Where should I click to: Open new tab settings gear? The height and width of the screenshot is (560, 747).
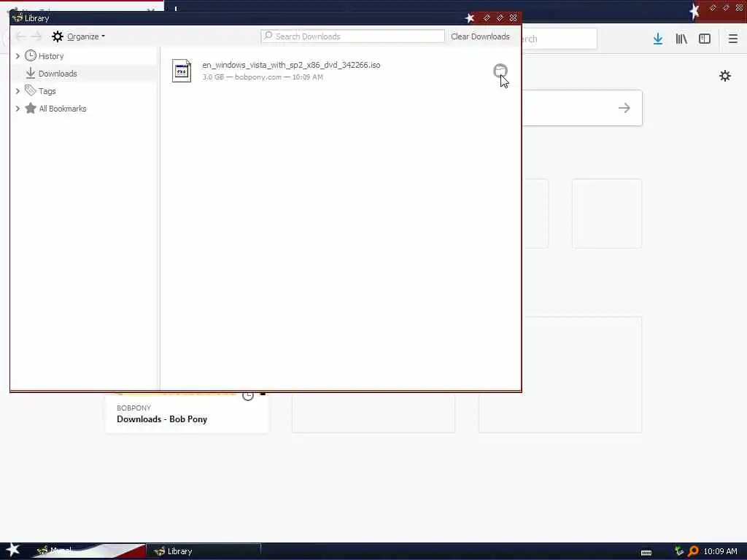[x=725, y=76]
